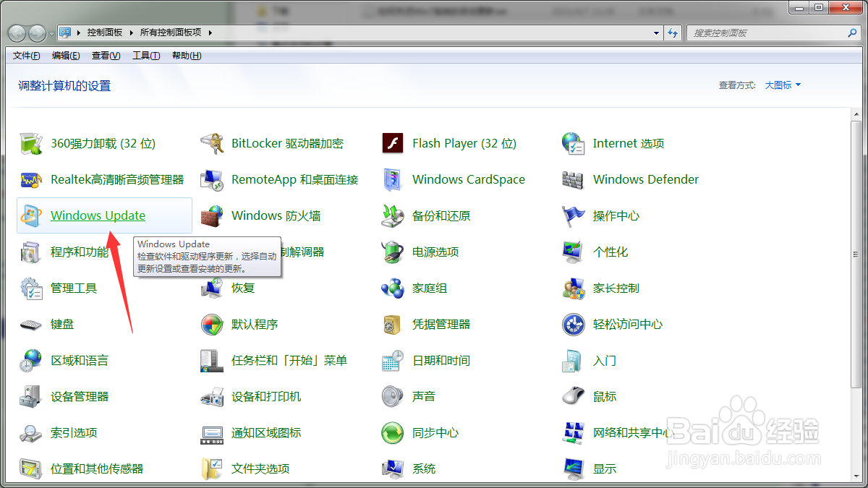This screenshot has width=868, height=488.
Task: Open the 任务栏和「开始」菜单 link
Action: 289,360
